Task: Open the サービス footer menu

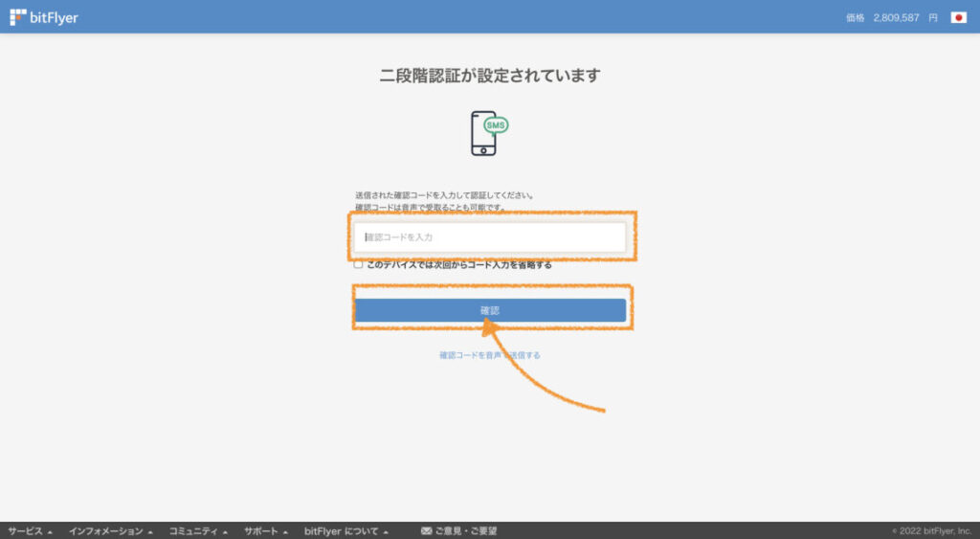Action: coord(25,531)
